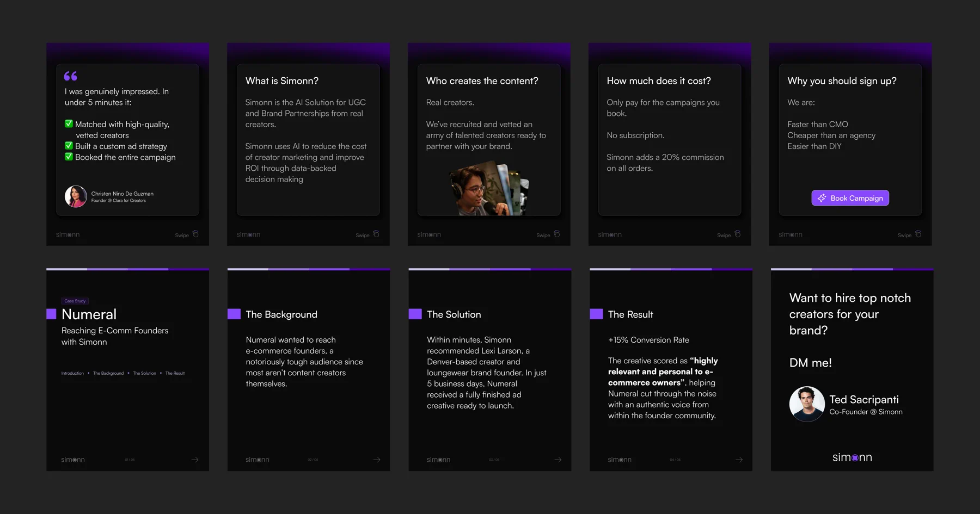Open "The Result" breadcrumb link on Numeral card
980x514 pixels.
pos(175,373)
